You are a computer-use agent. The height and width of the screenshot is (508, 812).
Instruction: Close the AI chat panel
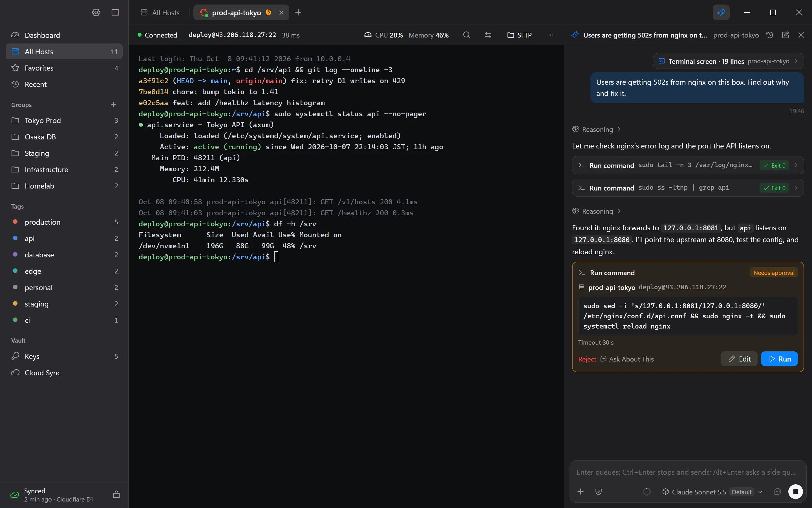tap(801, 35)
